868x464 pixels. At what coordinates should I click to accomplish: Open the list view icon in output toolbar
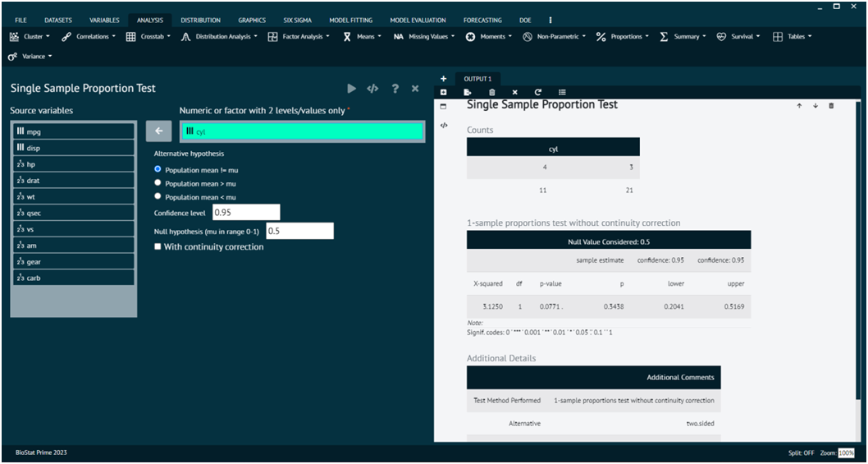[x=563, y=92]
